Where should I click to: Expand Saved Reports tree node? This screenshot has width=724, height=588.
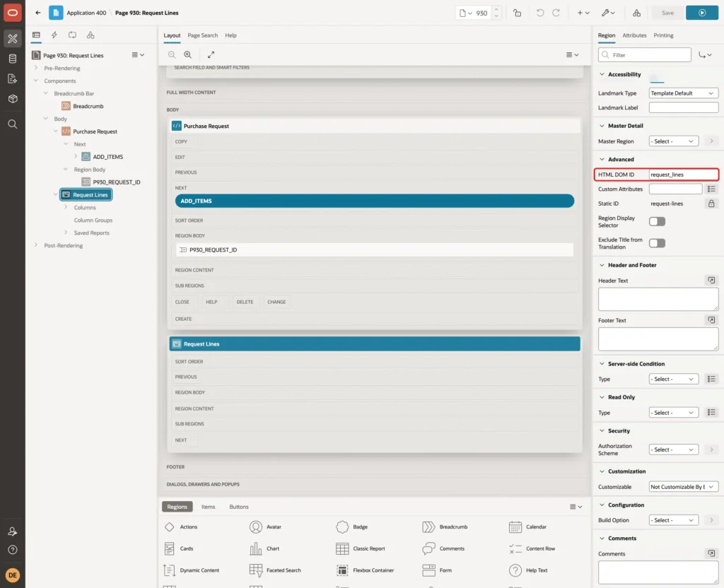point(66,233)
